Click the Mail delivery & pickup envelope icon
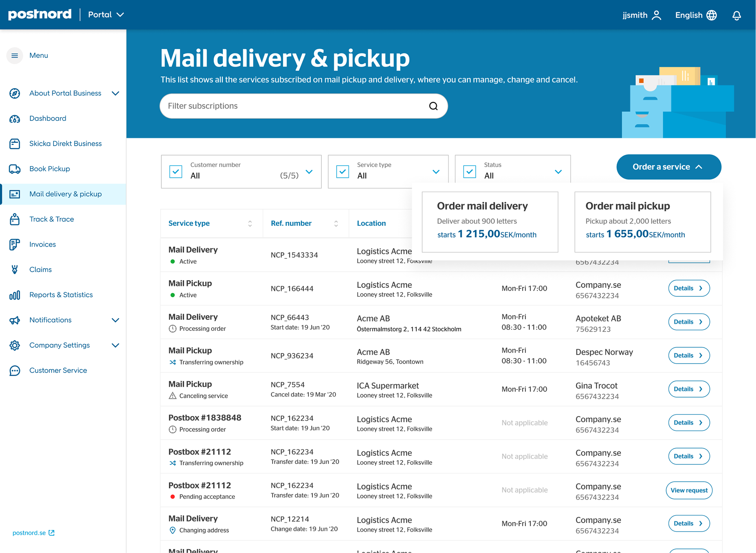 point(15,194)
